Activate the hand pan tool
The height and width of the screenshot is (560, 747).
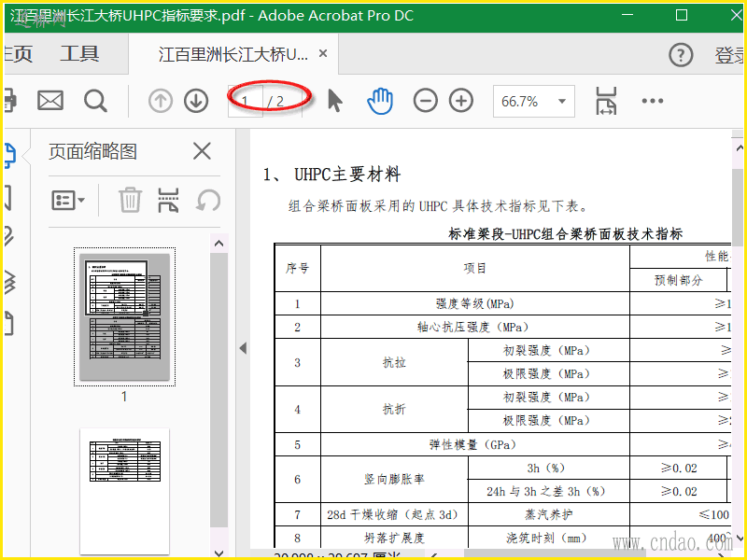[380, 101]
